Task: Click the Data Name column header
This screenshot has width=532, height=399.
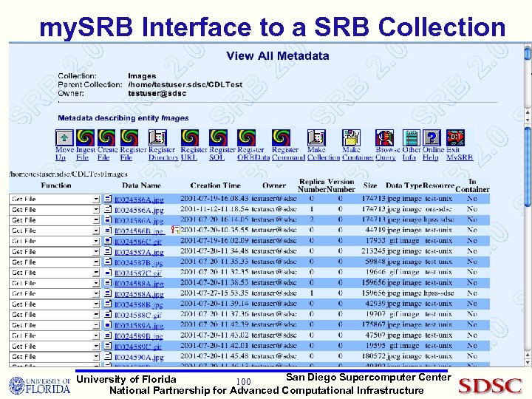Action: 141,185
